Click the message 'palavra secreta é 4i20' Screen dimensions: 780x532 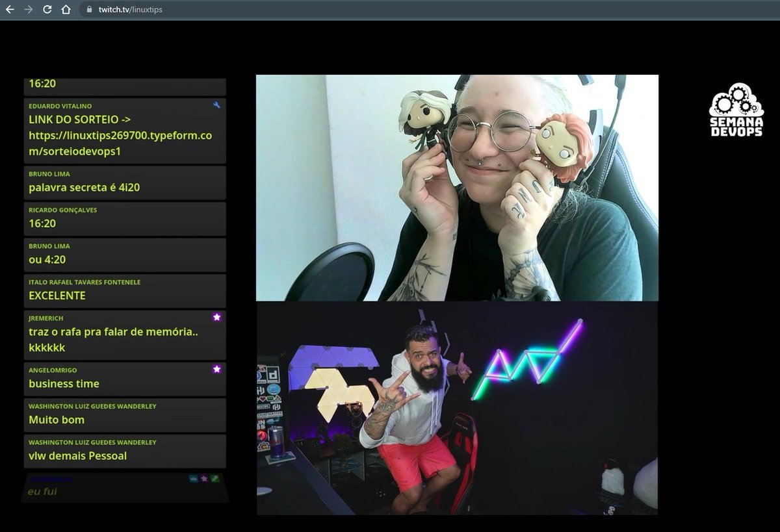[x=84, y=188]
